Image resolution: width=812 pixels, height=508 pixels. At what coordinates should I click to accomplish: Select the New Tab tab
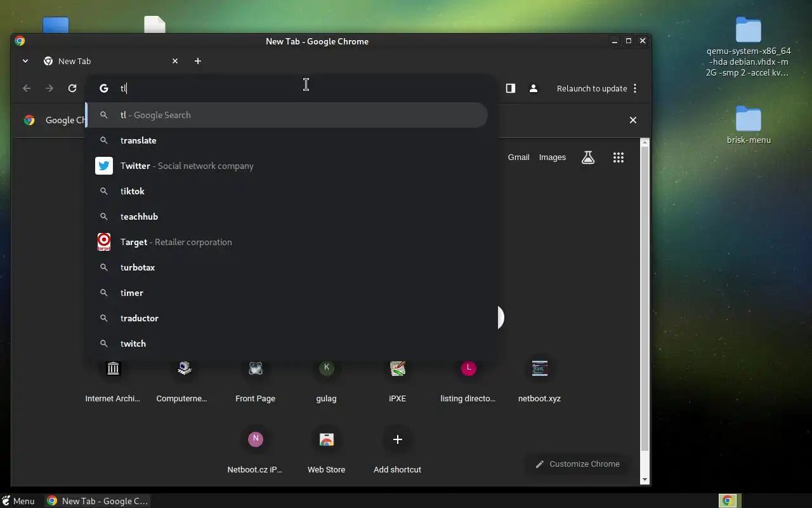pyautogui.click(x=111, y=61)
